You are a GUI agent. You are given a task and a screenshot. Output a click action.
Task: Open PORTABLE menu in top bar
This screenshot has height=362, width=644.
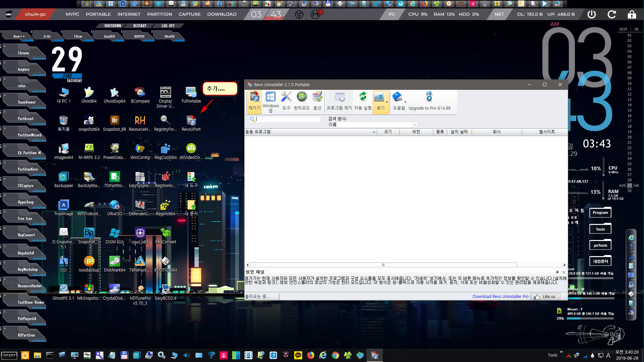(x=98, y=14)
